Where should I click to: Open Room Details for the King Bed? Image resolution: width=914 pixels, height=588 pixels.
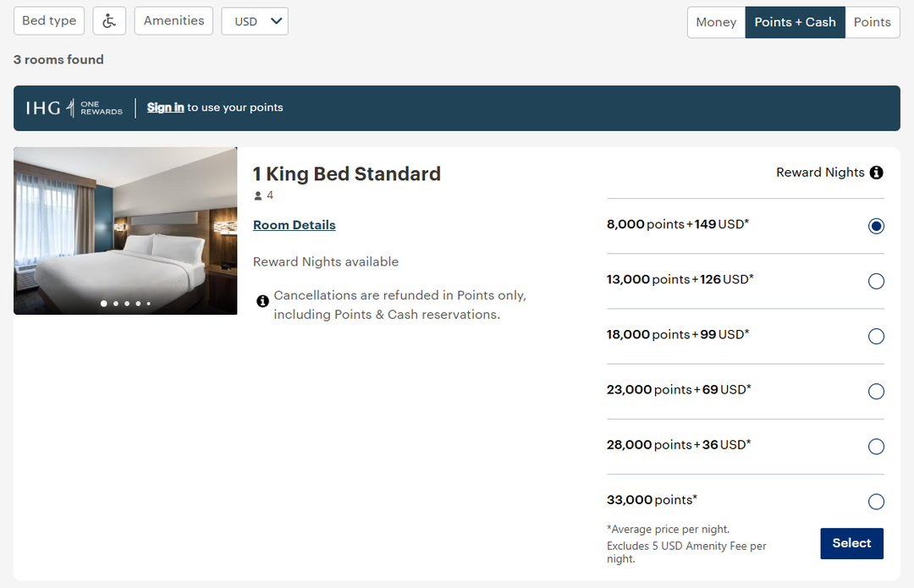pyautogui.click(x=294, y=224)
